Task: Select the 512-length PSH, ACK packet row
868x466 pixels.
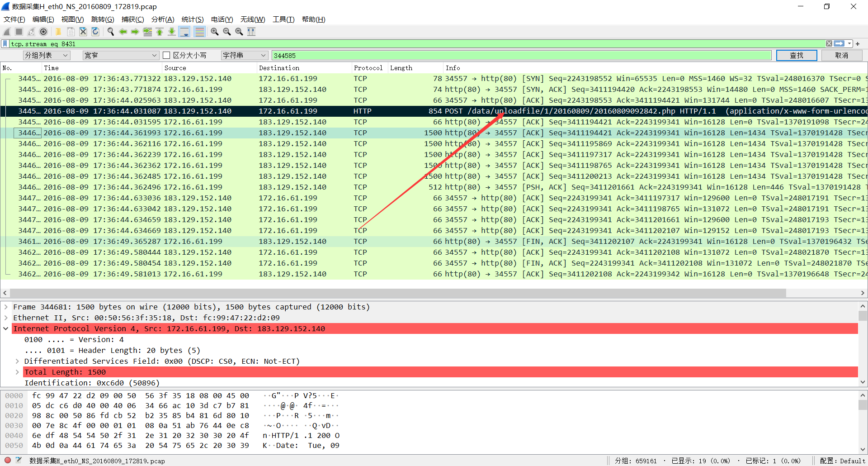Action: [x=434, y=187]
